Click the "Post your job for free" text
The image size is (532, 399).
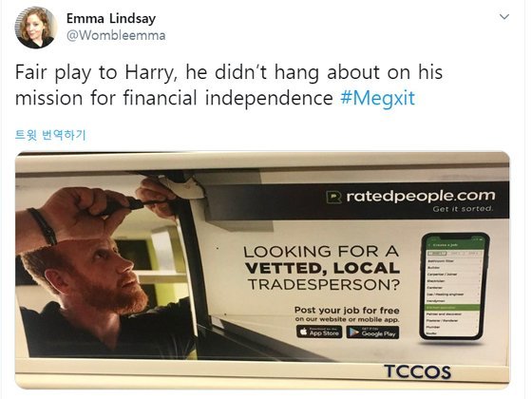(x=347, y=310)
